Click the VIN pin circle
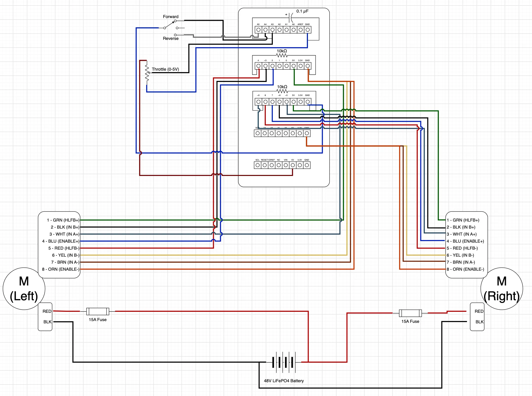The height and width of the screenshot is (396, 532). pos(286,165)
